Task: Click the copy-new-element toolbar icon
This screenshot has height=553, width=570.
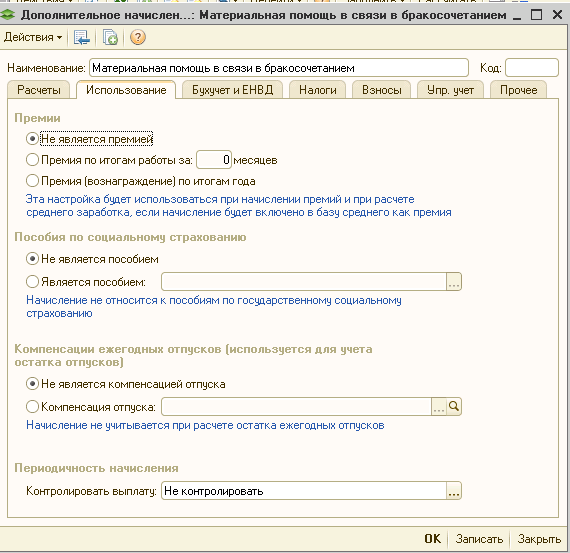Action: point(110,37)
